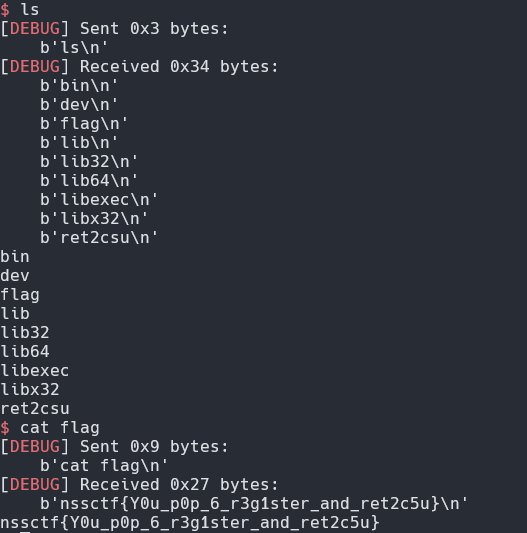Click the b'ls\n' debug line
This screenshot has height=533, width=527.
[74, 47]
